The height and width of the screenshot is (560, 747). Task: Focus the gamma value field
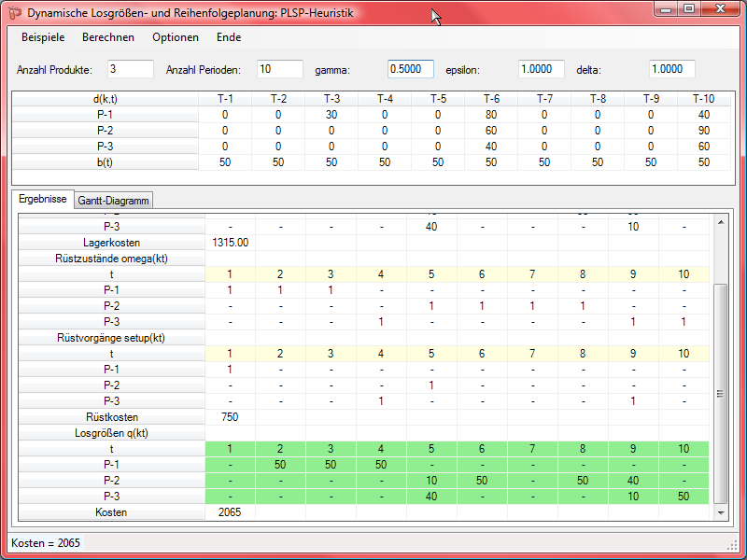(411, 69)
